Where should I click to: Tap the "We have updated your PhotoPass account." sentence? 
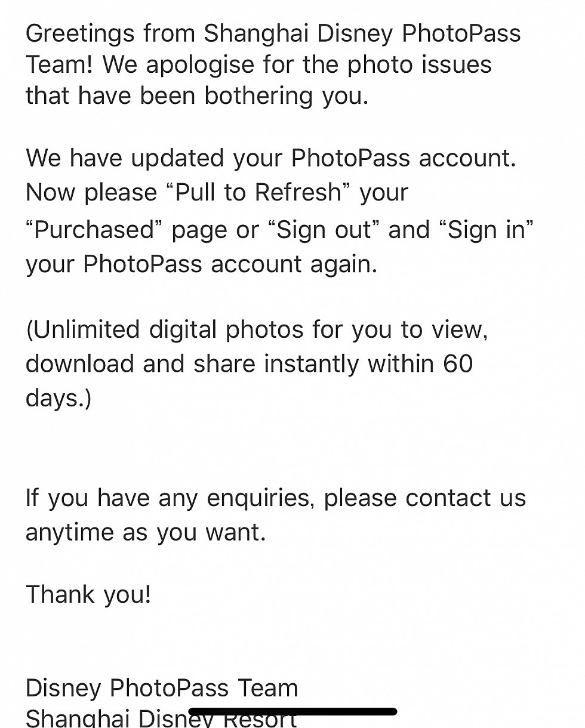pos(271,158)
